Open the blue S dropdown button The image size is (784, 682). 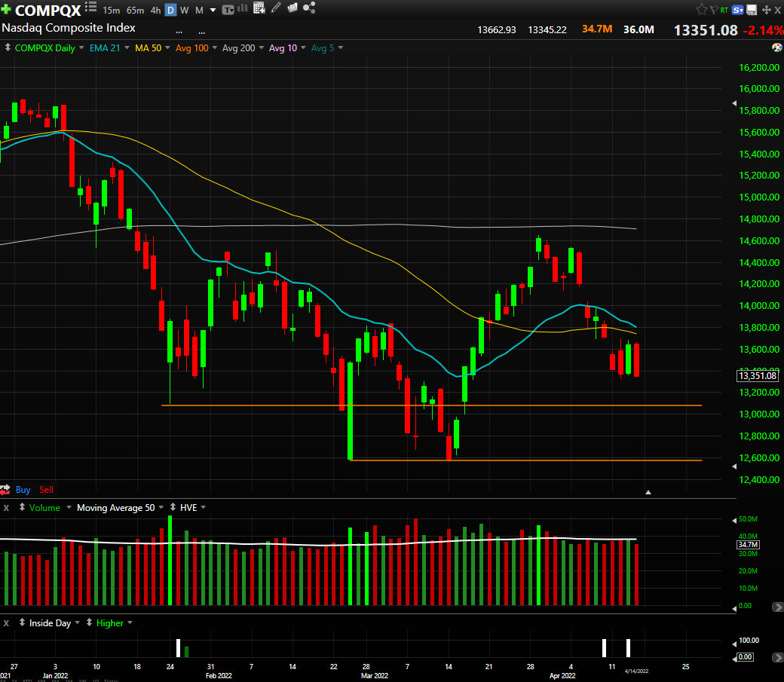pyautogui.click(x=737, y=10)
